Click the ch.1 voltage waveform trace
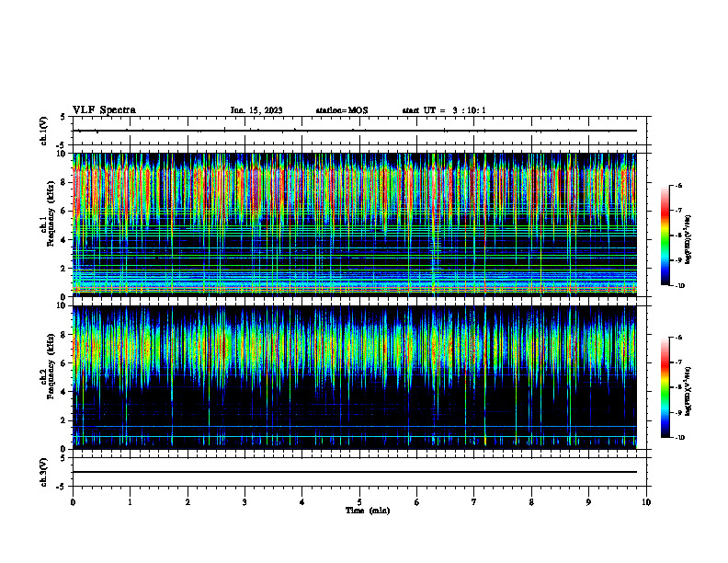Screen dimensions: 728x563 pyautogui.click(x=355, y=131)
